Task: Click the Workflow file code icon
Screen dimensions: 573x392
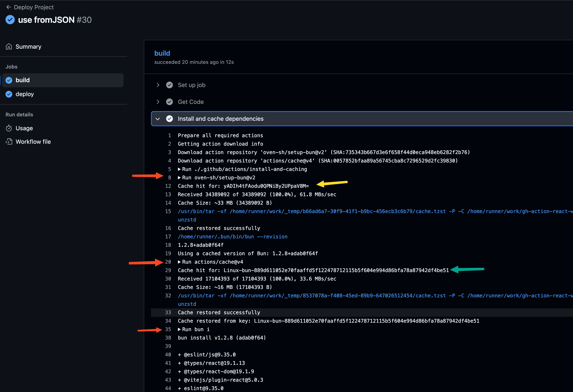Action: (x=9, y=141)
